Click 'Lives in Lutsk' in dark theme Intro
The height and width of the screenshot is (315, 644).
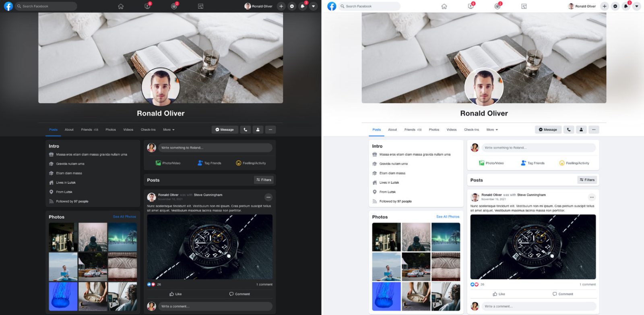coord(66,182)
